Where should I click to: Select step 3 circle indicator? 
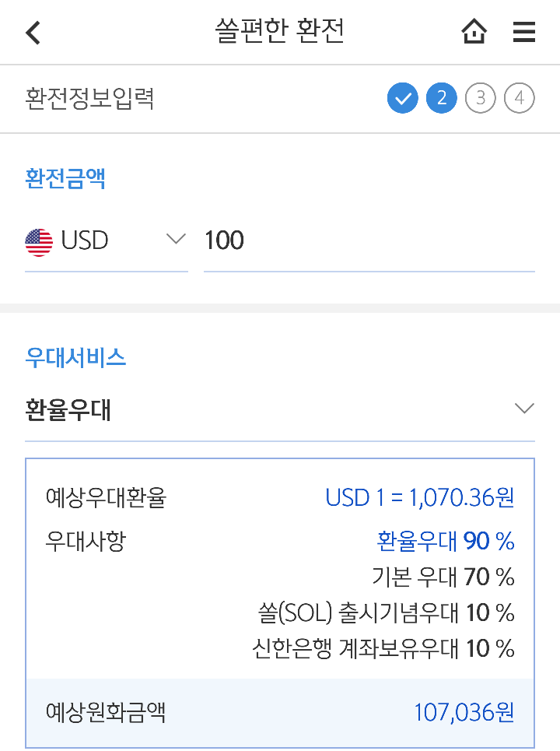point(480,98)
